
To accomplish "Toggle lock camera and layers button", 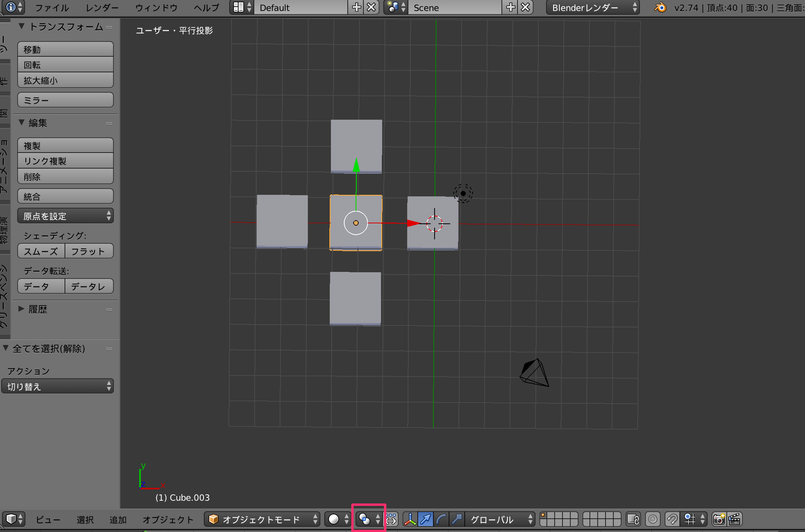I will [633, 519].
